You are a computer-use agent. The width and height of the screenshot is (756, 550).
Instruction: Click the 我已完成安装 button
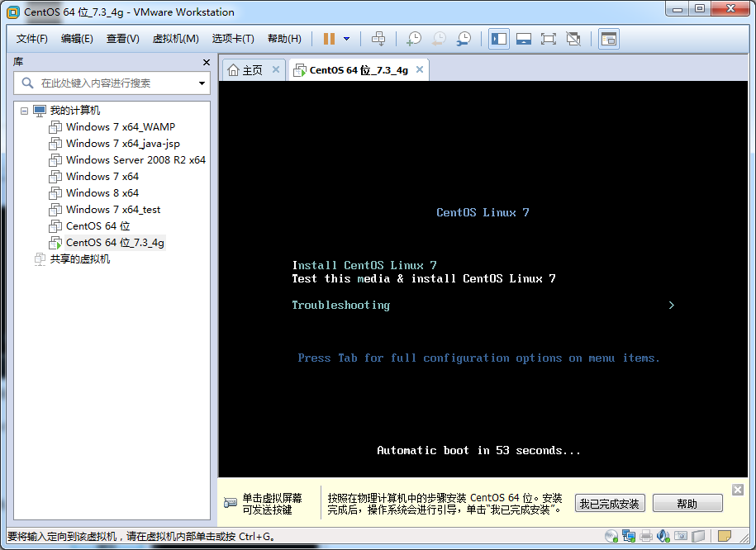(610, 504)
